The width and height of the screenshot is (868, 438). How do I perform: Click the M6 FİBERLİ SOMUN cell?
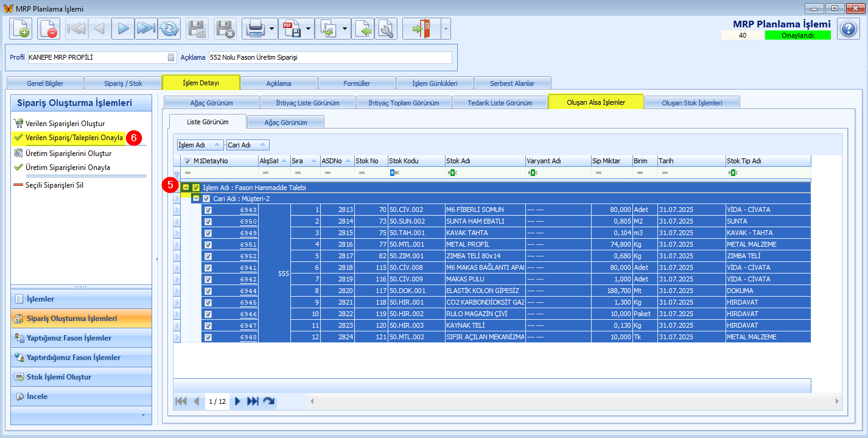click(485, 210)
